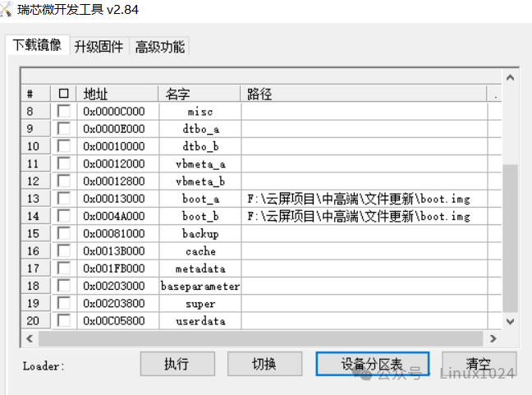Click the vertical scrollbar down arrow

click(510, 321)
